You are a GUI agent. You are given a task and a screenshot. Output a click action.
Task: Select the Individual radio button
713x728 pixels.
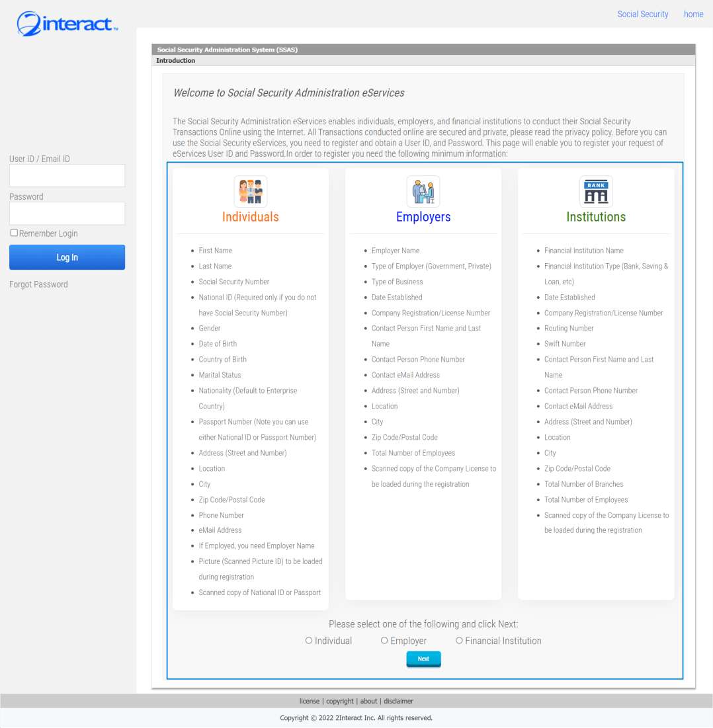(x=309, y=640)
